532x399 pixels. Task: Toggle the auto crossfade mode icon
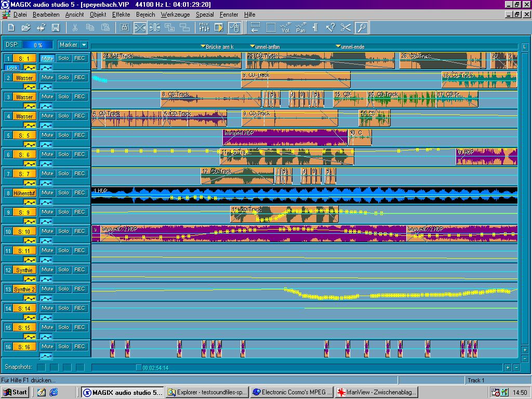click(140, 28)
